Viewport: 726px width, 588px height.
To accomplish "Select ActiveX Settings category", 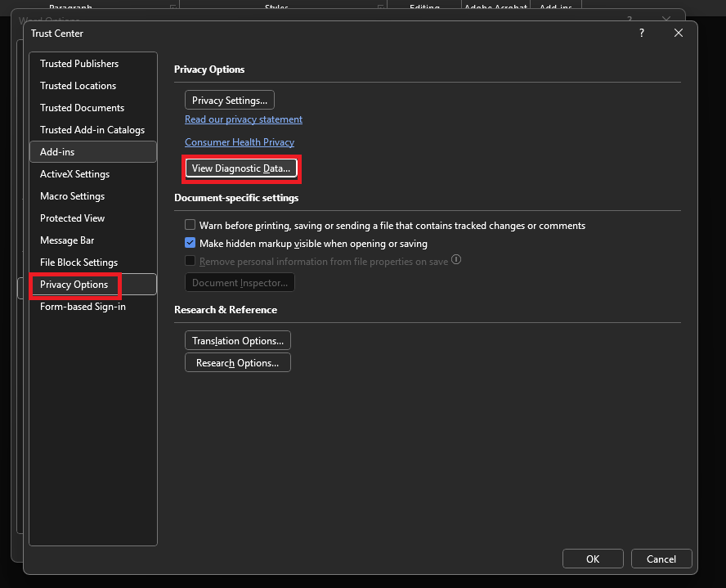I will [x=74, y=174].
